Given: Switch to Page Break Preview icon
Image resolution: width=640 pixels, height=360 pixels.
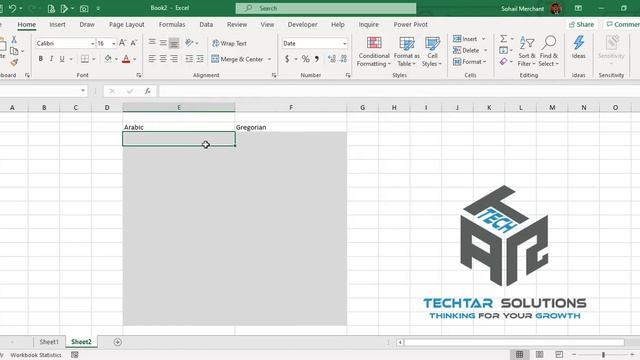Looking at the screenshot, I should point(559,354).
